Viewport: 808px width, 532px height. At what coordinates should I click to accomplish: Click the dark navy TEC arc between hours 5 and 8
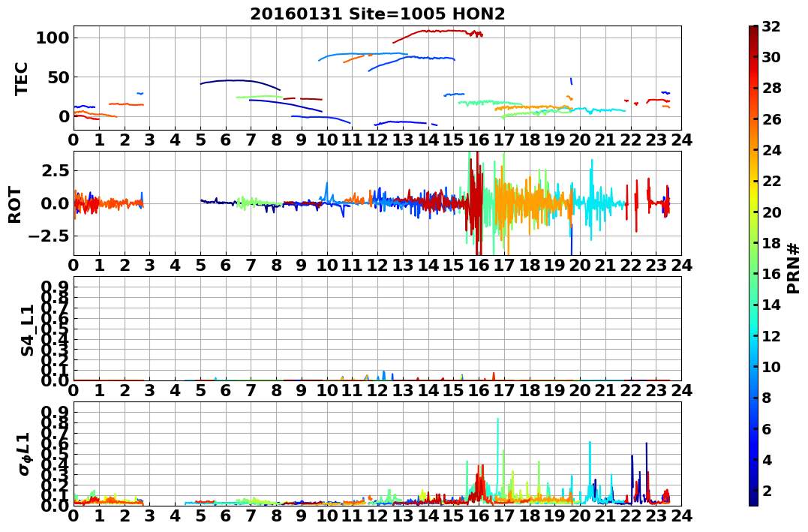[239, 81]
